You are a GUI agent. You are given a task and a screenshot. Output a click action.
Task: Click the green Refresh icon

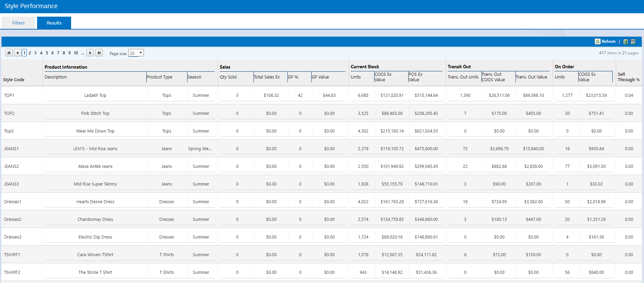[597, 41]
